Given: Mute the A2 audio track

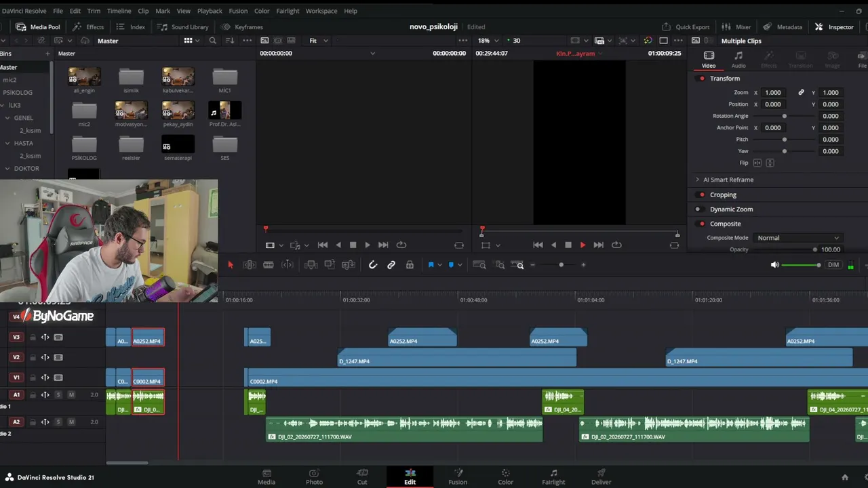Looking at the screenshot, I should pyautogui.click(x=71, y=422).
